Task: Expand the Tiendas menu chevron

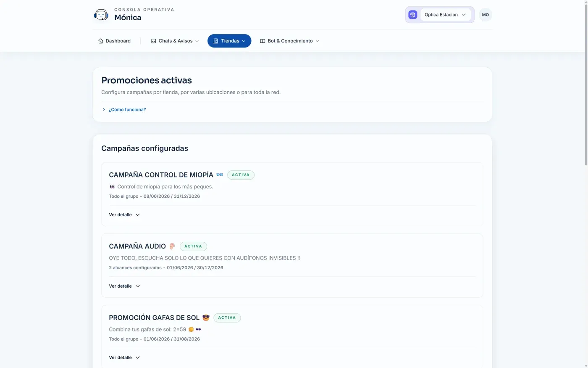Action: click(244, 41)
